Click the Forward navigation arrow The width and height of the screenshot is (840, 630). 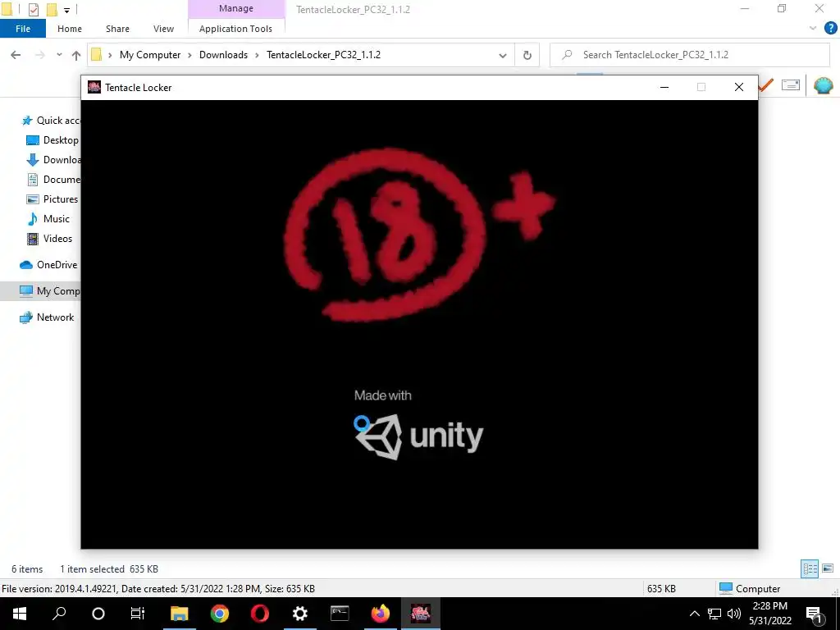point(40,55)
